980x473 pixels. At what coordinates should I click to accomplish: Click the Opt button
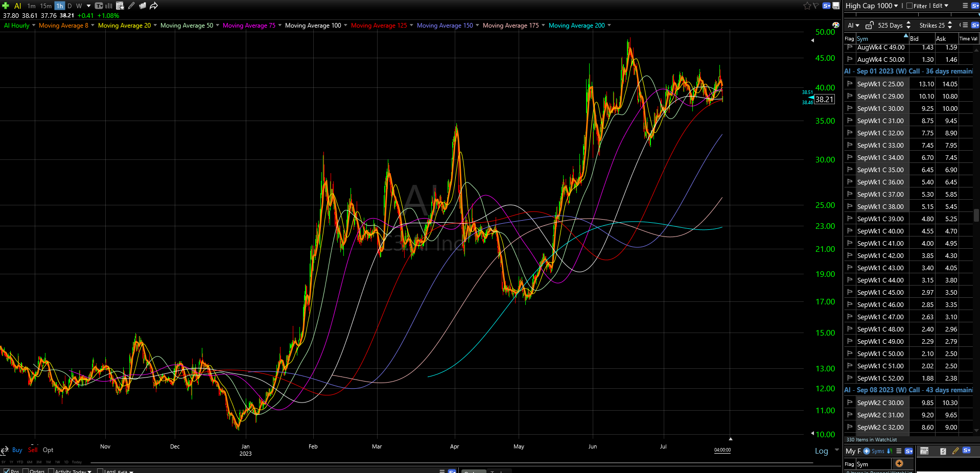pos(48,450)
